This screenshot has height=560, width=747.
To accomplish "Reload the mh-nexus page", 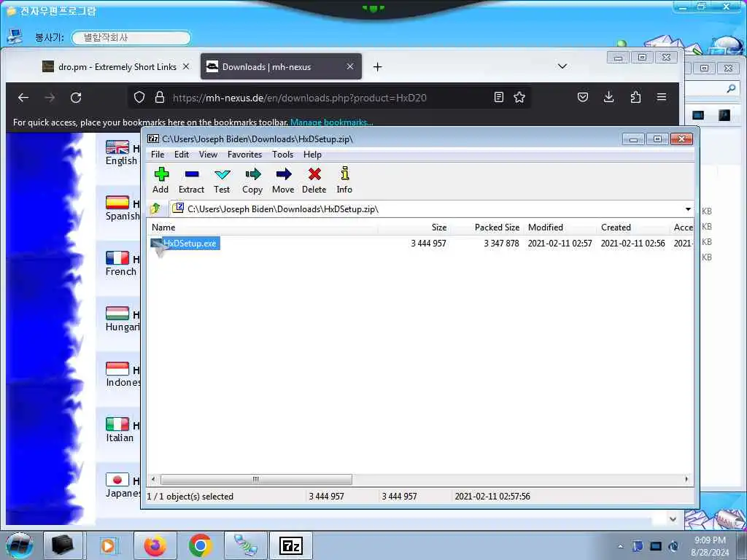I will click(x=76, y=98).
